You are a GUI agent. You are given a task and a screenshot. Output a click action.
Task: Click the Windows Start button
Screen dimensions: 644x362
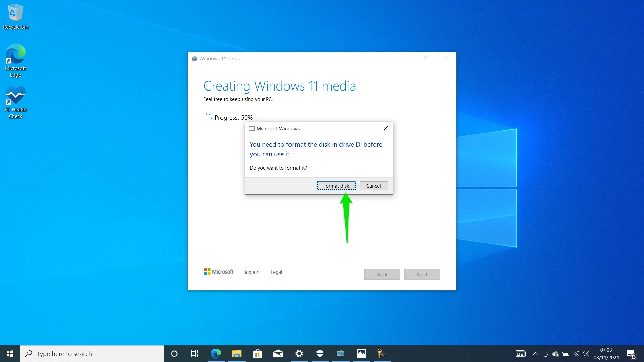9,353
